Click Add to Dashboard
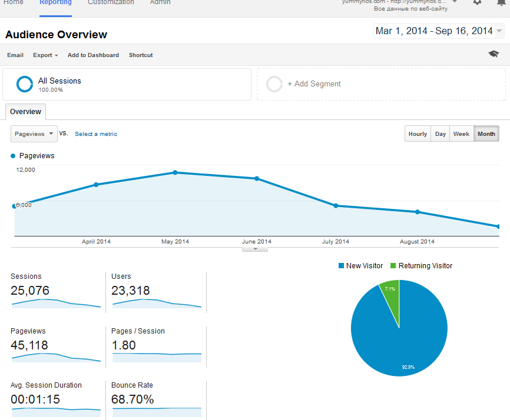 (93, 55)
